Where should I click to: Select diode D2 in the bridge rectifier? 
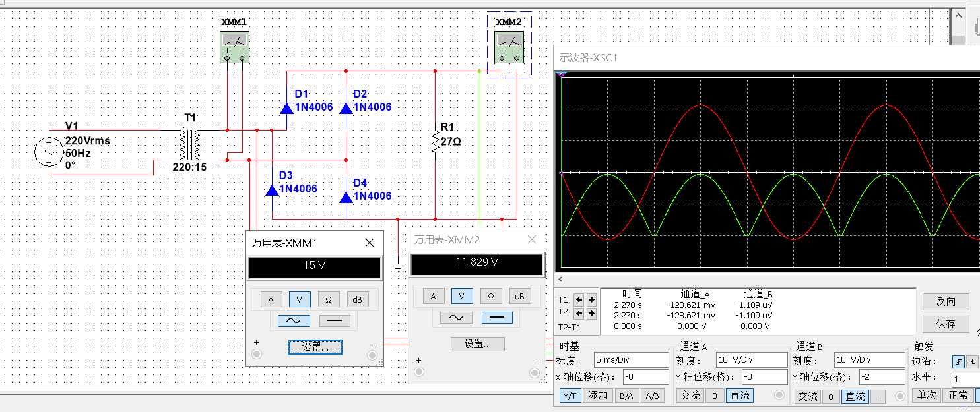pyautogui.click(x=346, y=107)
